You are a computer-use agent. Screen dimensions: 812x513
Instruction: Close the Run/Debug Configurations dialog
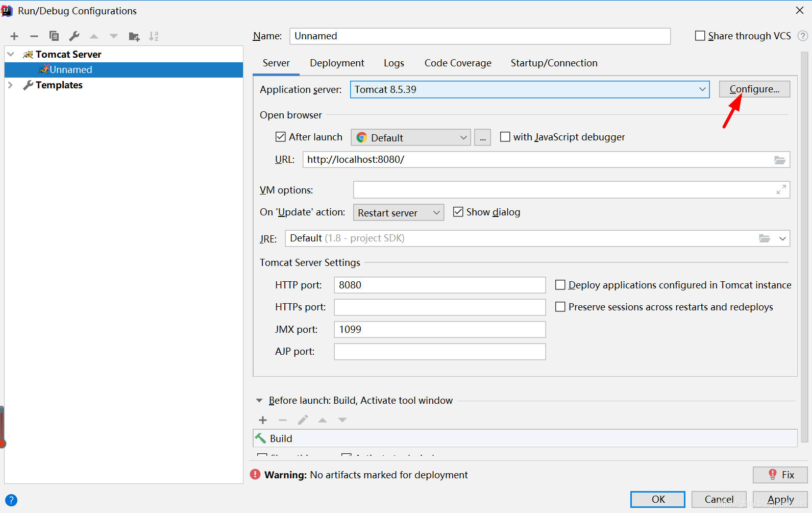pos(799,10)
